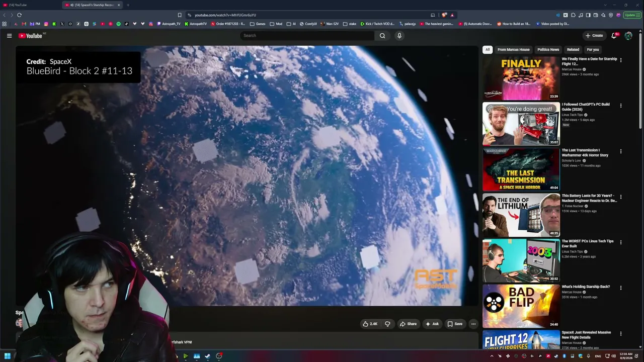Click the ENG language indicator in taskbar
The width and height of the screenshot is (644, 362).
pyautogui.click(x=598, y=356)
